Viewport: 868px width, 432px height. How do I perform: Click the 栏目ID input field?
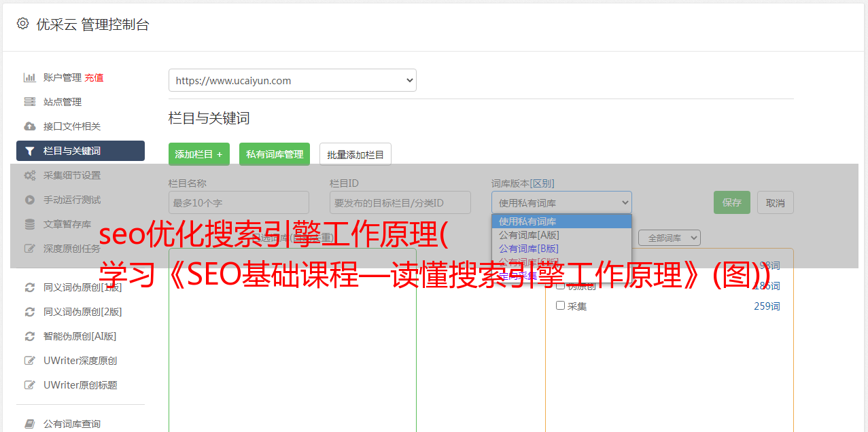click(400, 202)
